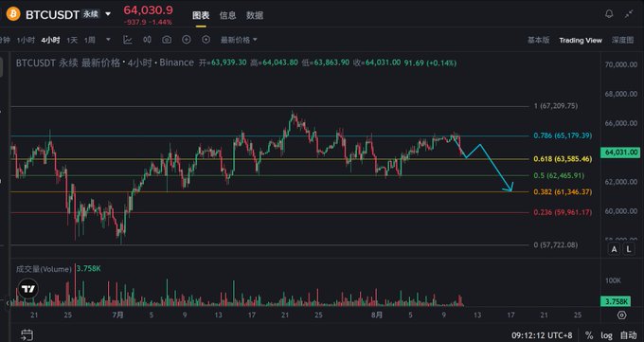Open the notification bell icon
644x342 pixels.
(609, 14)
